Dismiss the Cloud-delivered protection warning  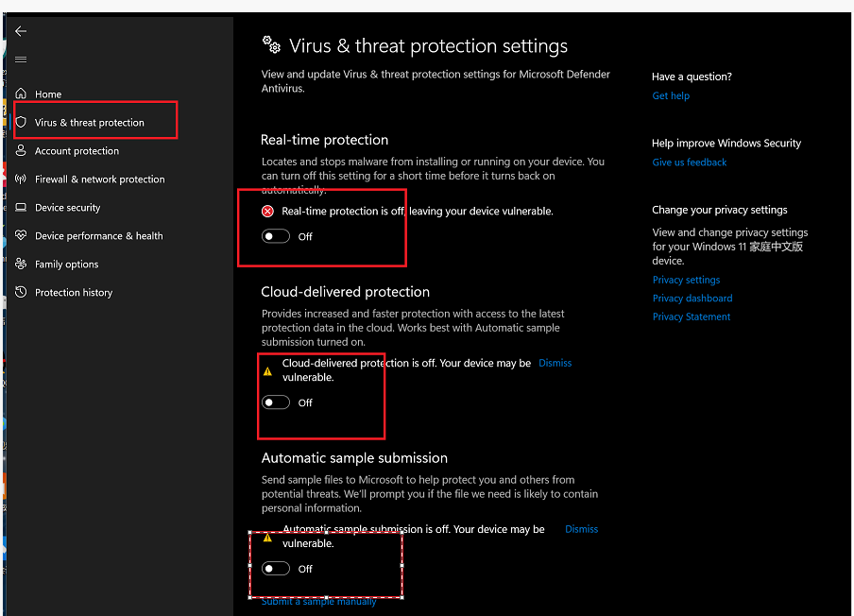555,363
